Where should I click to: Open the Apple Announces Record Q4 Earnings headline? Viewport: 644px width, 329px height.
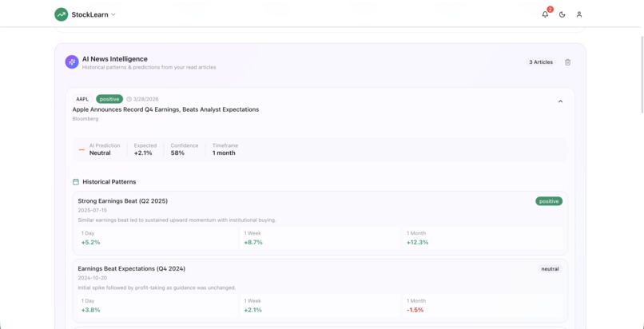click(165, 109)
